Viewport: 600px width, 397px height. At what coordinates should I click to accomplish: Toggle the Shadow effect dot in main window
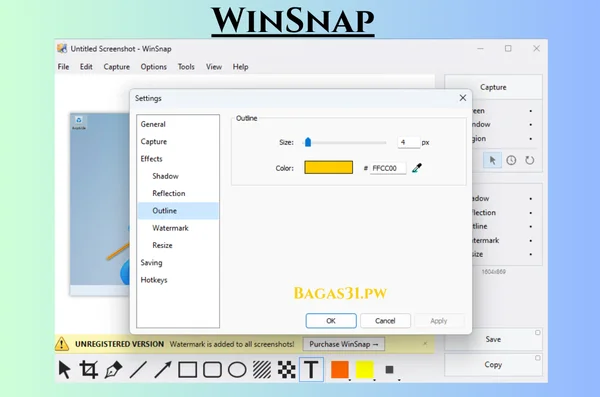(531, 199)
